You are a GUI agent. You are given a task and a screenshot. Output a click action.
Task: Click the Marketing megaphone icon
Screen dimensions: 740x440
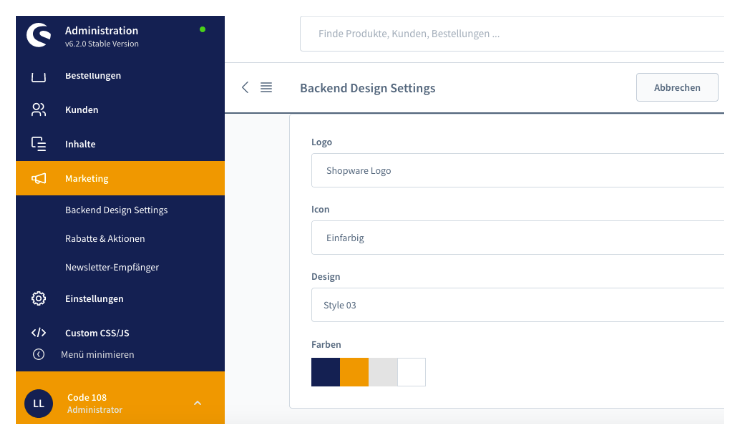39,179
